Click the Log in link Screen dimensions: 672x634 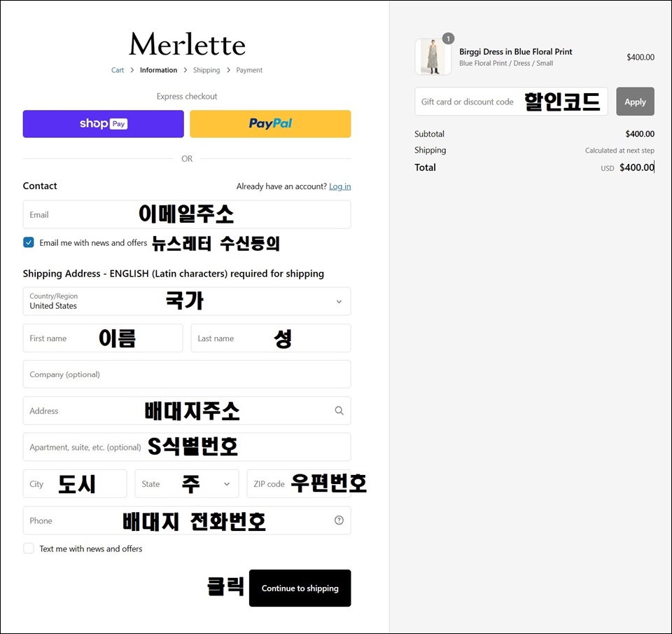click(340, 186)
